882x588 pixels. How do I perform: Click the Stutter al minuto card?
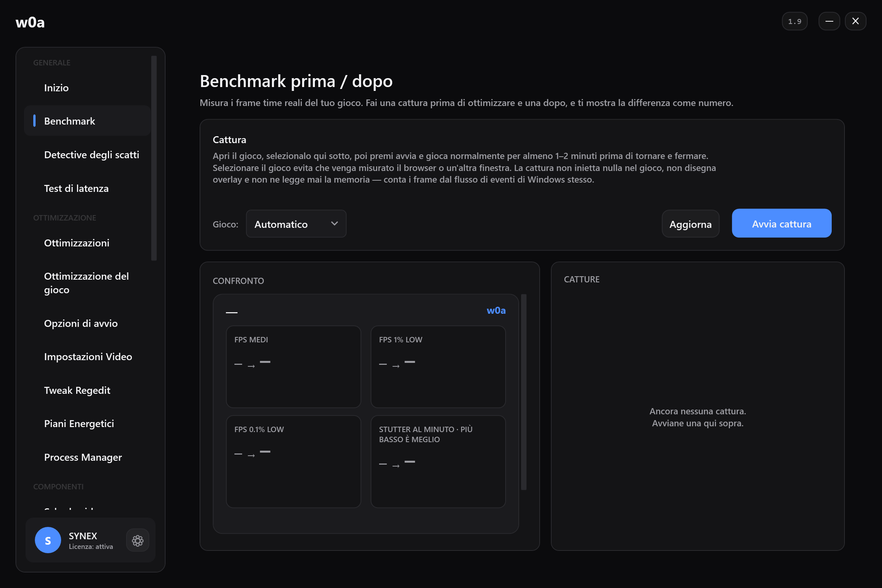[x=438, y=462]
